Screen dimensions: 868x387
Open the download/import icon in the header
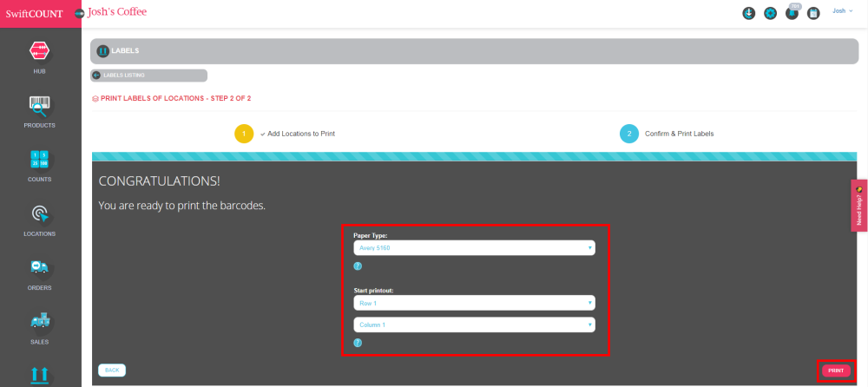pyautogui.click(x=748, y=13)
